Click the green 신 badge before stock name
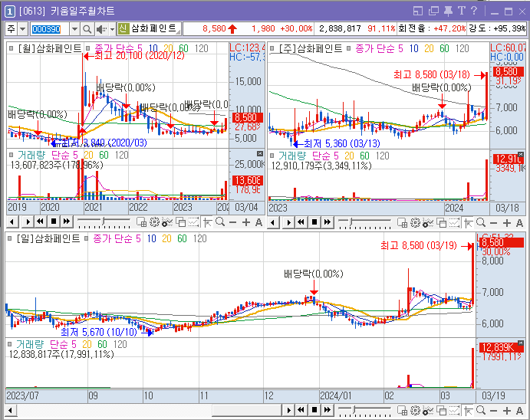This screenshot has width=530, height=420. (123, 28)
